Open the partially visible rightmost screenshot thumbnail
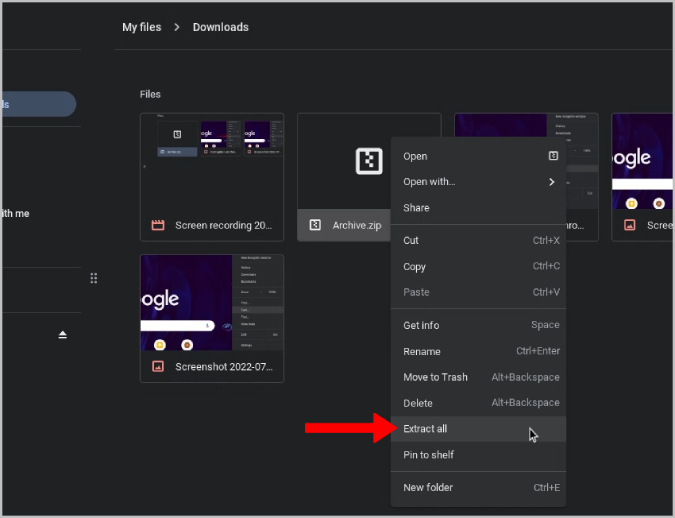This screenshot has width=675, height=518. point(642,161)
